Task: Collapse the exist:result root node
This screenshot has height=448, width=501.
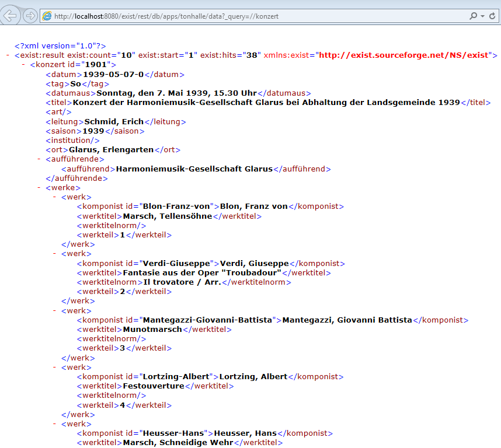Action: (7, 55)
